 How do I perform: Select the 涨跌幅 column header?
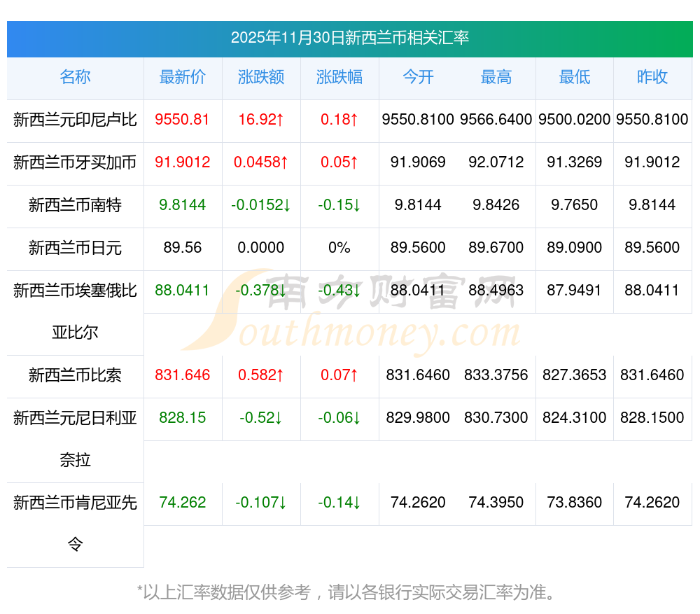339,77
